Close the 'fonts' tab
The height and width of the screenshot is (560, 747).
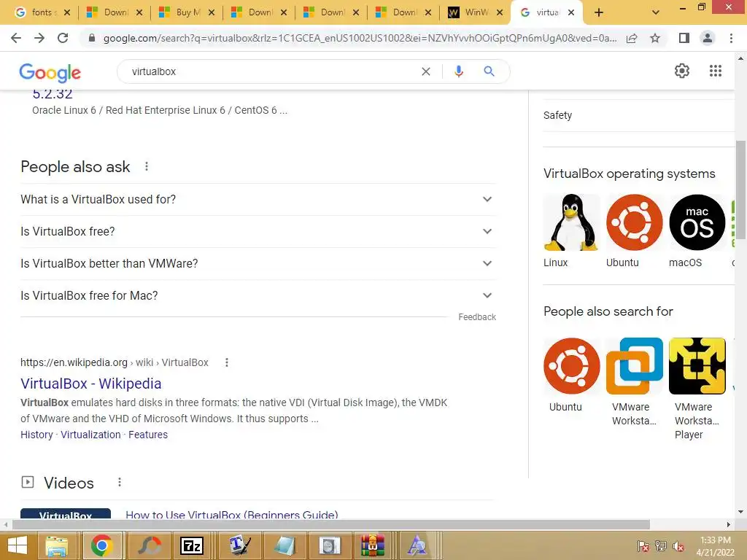(67, 13)
